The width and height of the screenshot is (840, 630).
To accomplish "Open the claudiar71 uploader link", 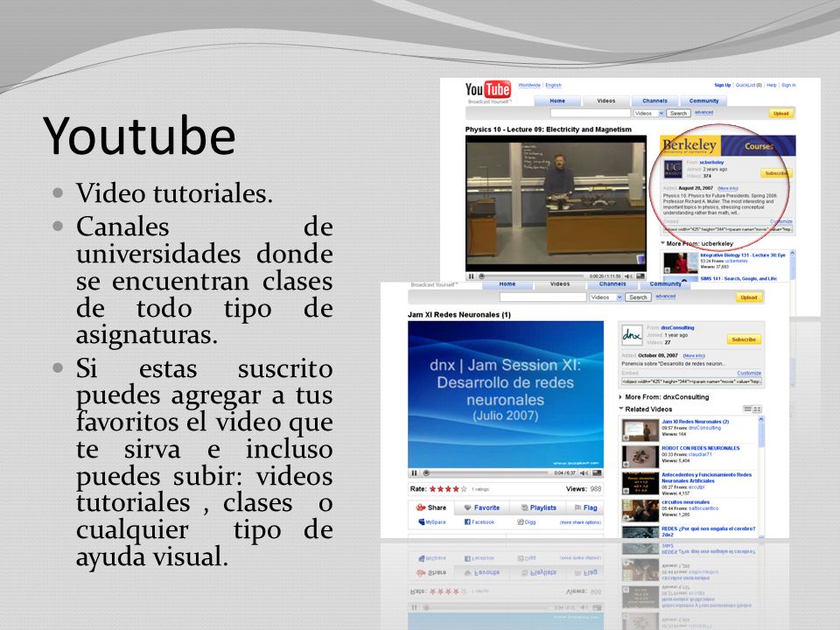I will (700, 454).
